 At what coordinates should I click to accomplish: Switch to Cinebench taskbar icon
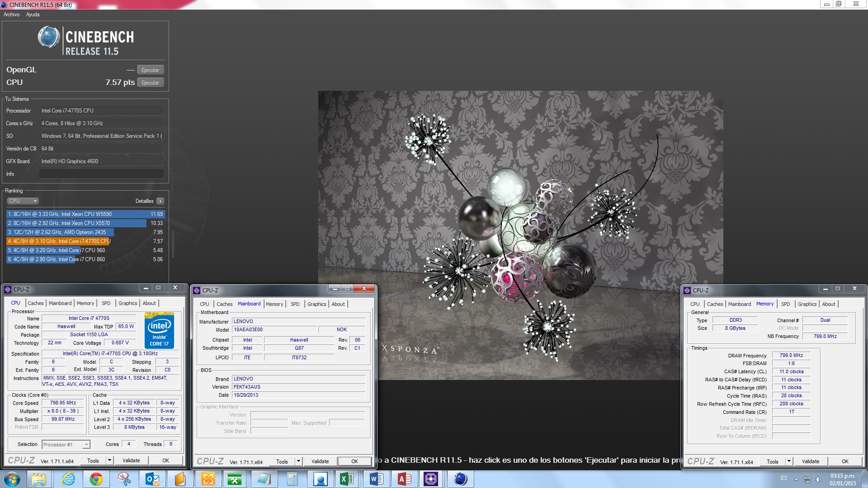pyautogui.click(x=460, y=479)
